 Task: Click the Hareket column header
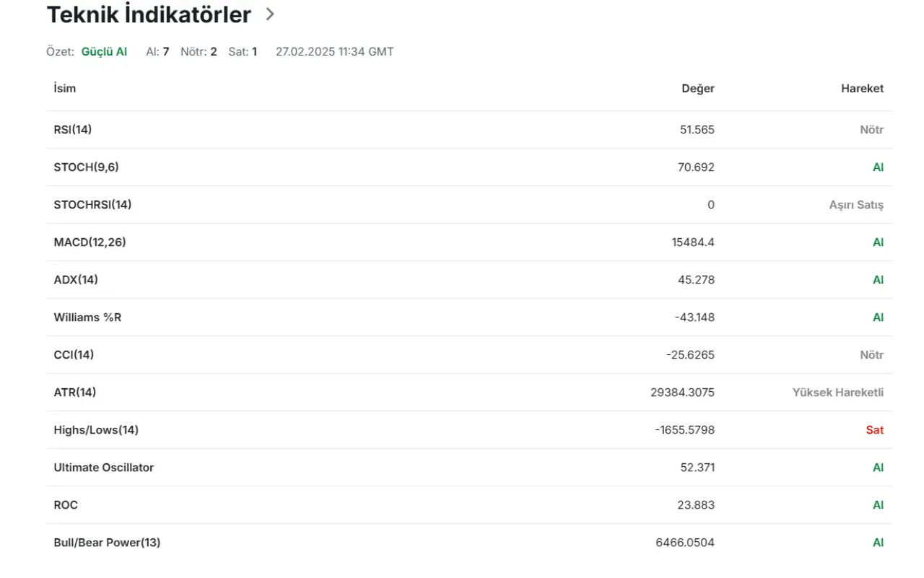tap(862, 89)
